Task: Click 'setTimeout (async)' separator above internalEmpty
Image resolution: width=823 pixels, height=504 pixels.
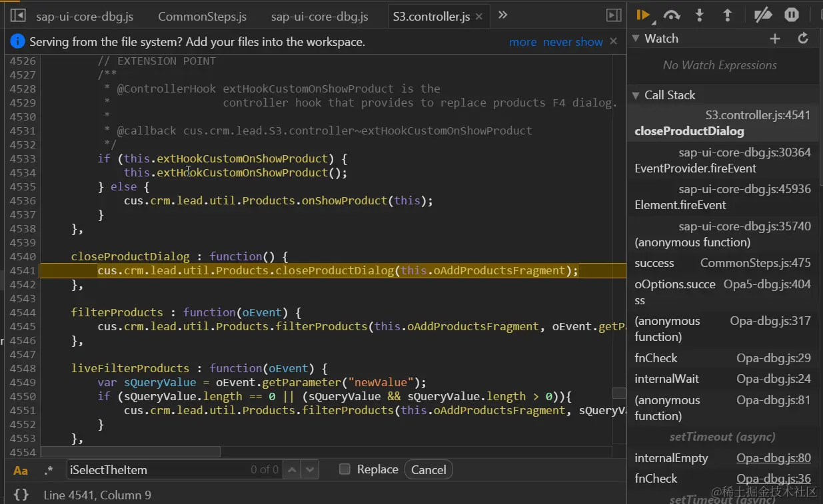Action: 723,437
